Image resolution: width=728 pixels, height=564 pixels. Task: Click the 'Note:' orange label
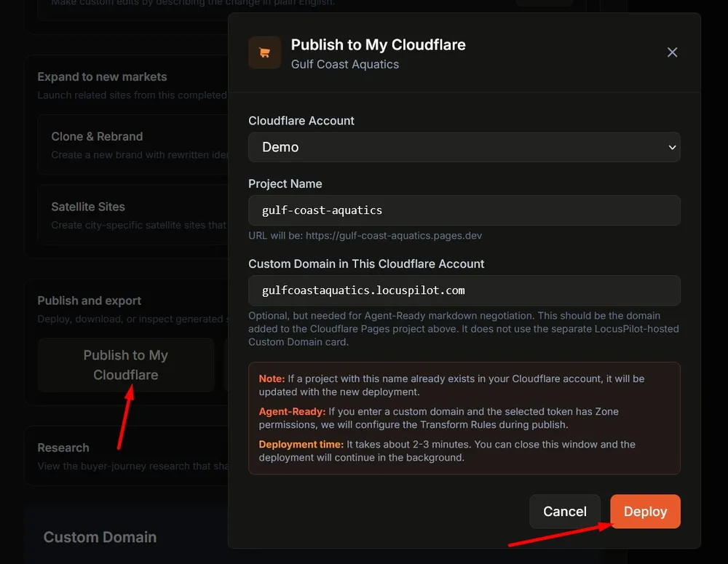(x=272, y=378)
